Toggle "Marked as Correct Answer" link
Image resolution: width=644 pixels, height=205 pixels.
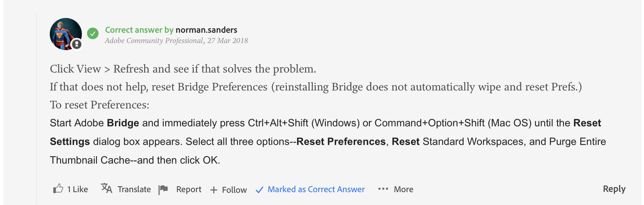coord(316,189)
